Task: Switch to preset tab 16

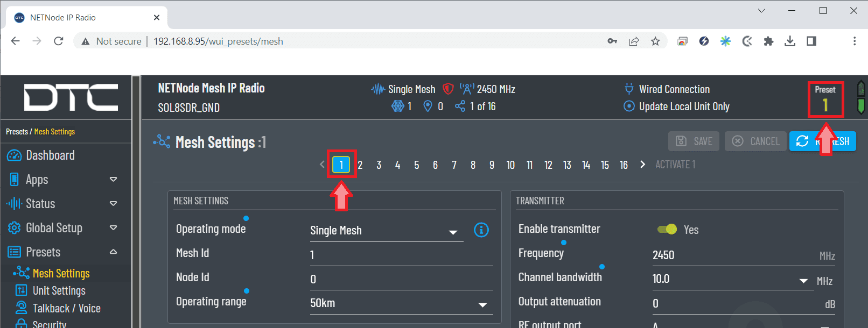Action: pos(624,165)
